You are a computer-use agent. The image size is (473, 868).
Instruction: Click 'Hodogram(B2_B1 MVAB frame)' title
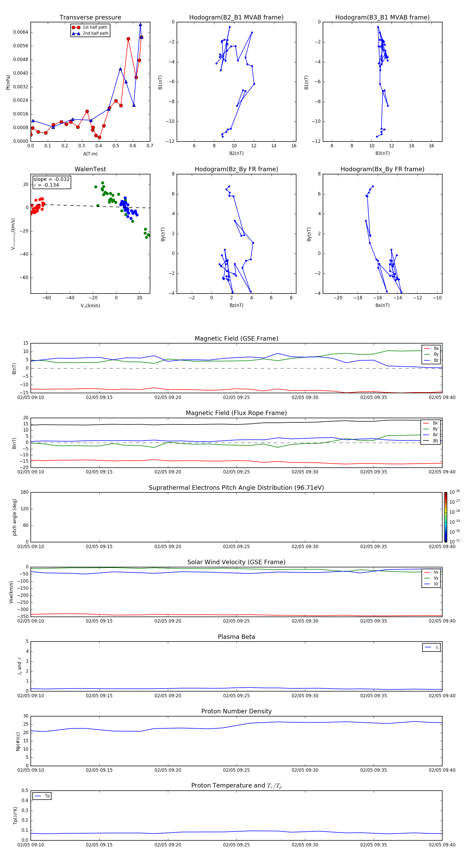[236, 18]
